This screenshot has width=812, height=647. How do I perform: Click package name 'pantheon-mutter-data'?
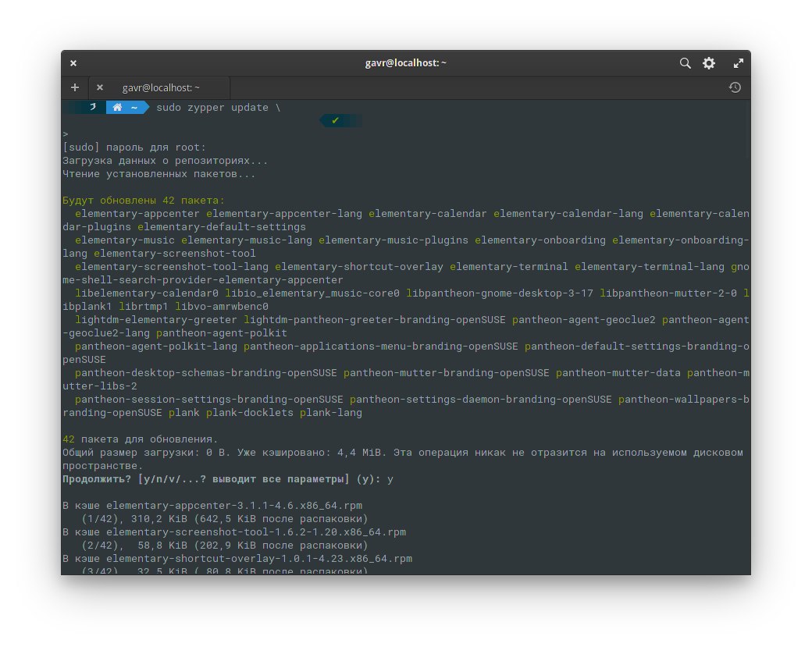click(618, 373)
